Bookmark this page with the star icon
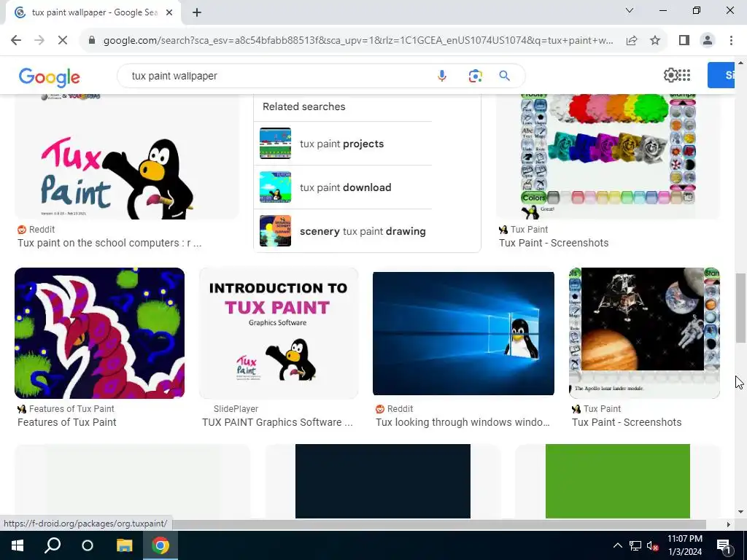Image resolution: width=747 pixels, height=560 pixels. [x=655, y=41]
